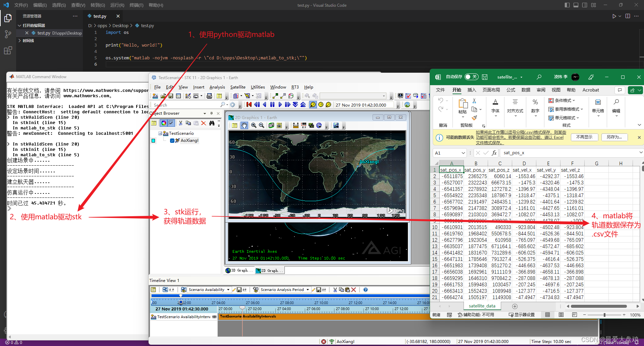Open Scenario Analysis Period dropdown

308,290
